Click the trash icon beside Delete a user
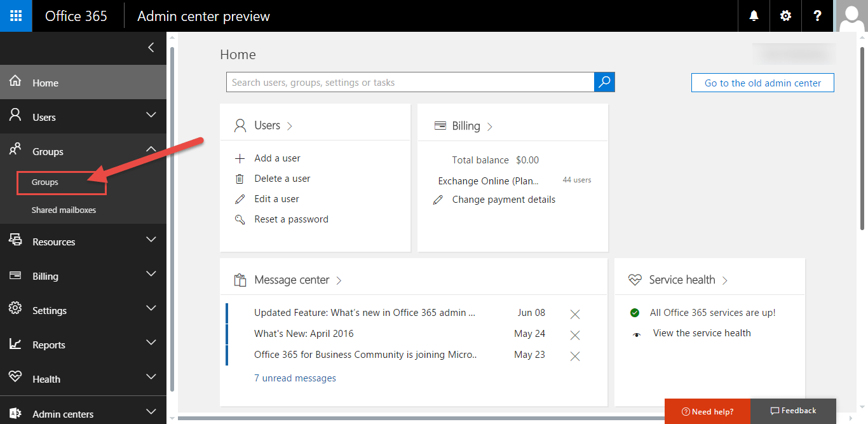 click(x=240, y=179)
